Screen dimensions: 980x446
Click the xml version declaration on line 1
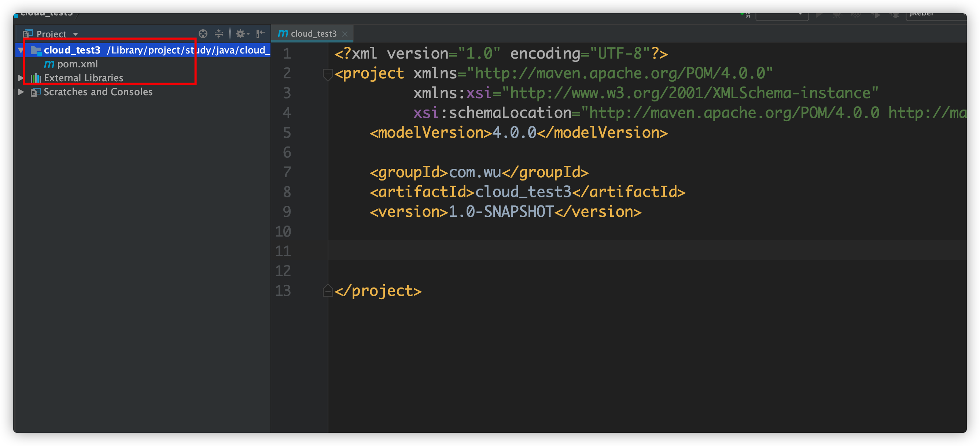(501, 53)
